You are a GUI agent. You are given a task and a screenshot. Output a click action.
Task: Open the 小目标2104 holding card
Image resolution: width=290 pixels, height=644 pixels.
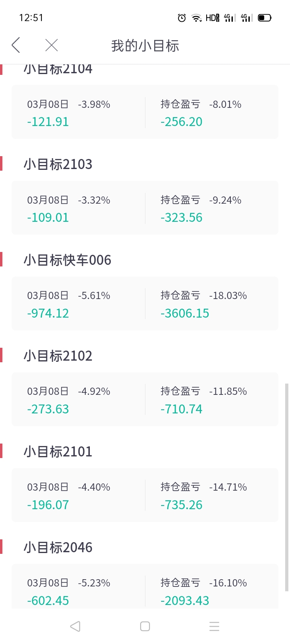[x=145, y=112]
